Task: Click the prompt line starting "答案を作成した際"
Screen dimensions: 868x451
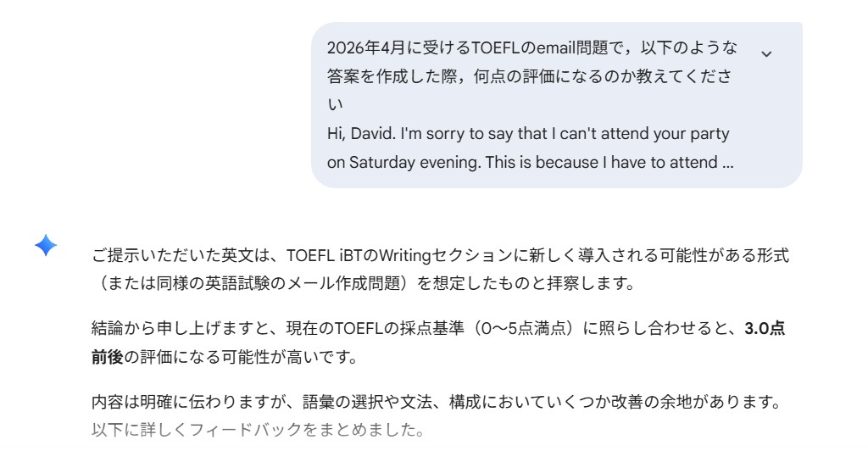Action: click(531, 75)
